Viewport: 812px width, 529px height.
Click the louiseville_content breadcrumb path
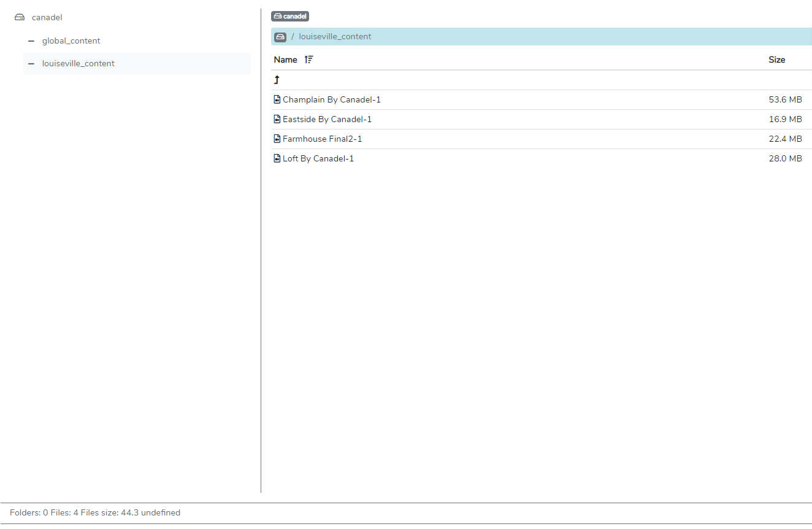pos(335,37)
